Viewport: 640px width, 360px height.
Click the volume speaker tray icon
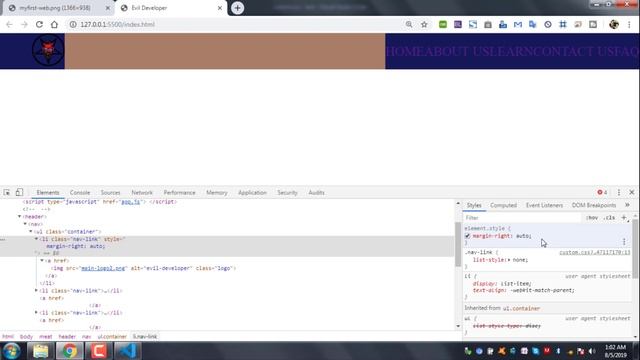coord(592,351)
